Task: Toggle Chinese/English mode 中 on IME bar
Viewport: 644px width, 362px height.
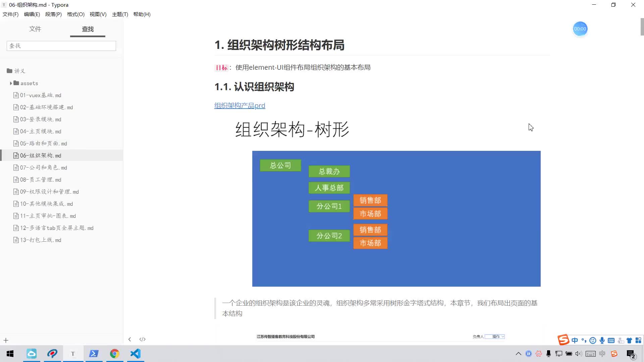Action: click(x=575, y=341)
